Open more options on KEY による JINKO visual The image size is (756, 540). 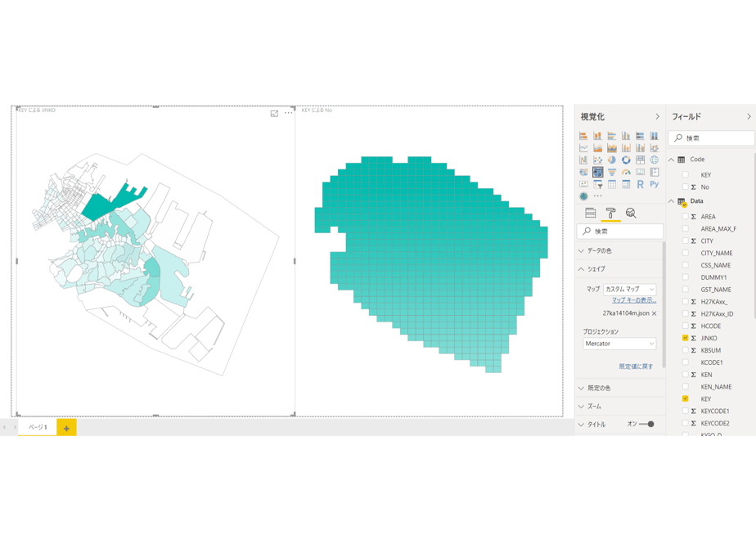[288, 113]
